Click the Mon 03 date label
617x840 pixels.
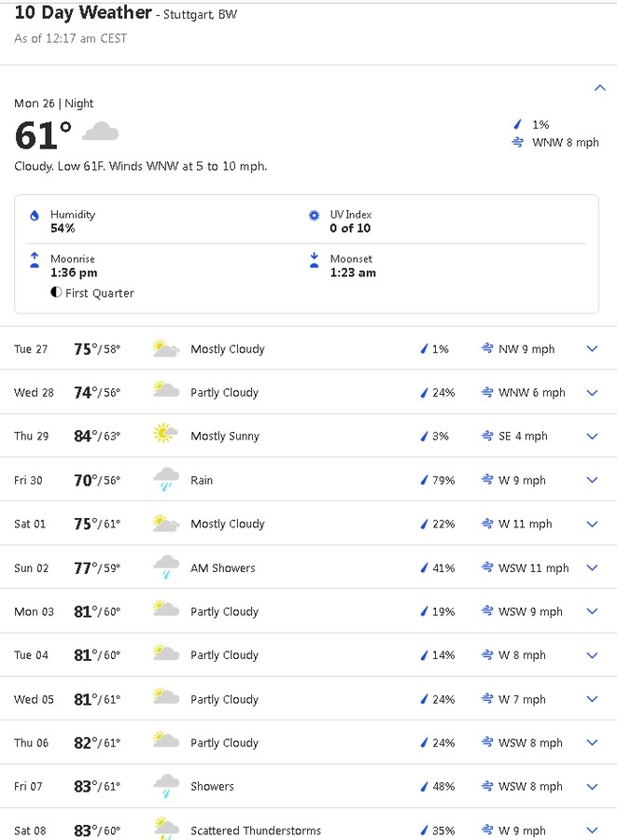[x=34, y=611]
